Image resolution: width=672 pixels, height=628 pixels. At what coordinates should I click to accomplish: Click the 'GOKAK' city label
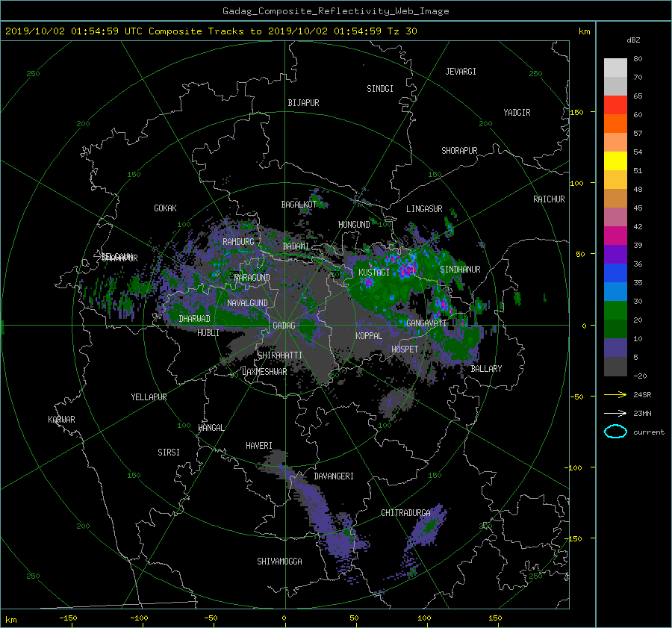point(166,208)
